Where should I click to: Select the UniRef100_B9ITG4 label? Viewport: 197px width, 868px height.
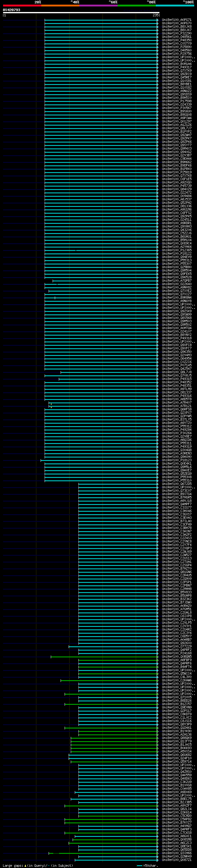(176, 494)
